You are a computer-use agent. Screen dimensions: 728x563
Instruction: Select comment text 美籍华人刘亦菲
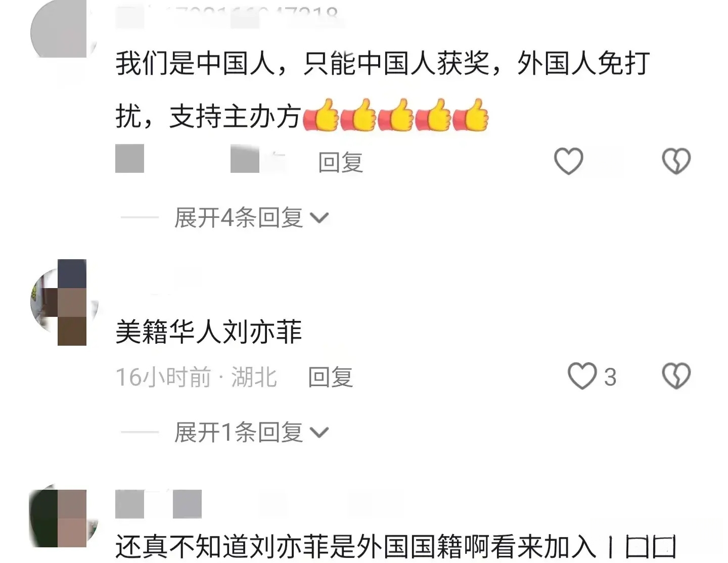208,332
